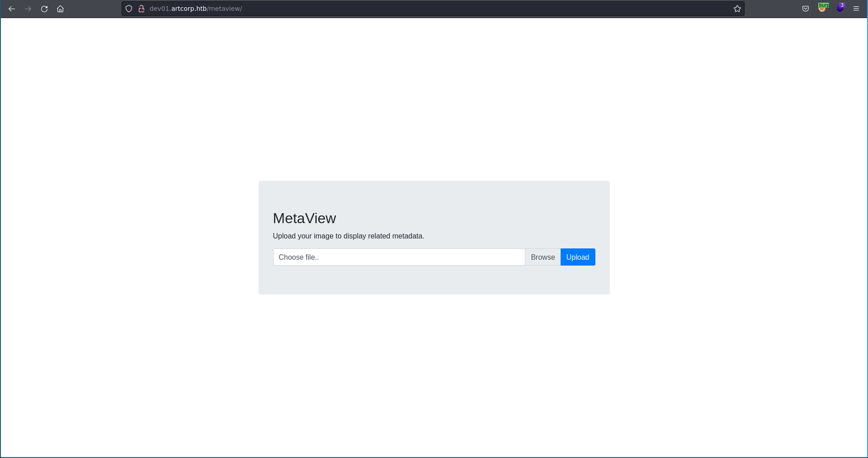Screen dimensions: 868x458
Task: Open the Firefox hamburger application menu
Action: click(856, 9)
